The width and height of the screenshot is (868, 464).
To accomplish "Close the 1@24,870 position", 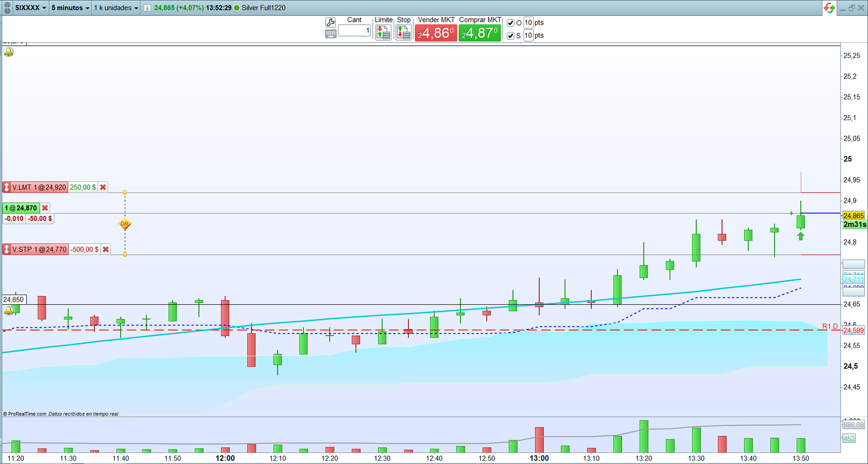I will coord(45,208).
